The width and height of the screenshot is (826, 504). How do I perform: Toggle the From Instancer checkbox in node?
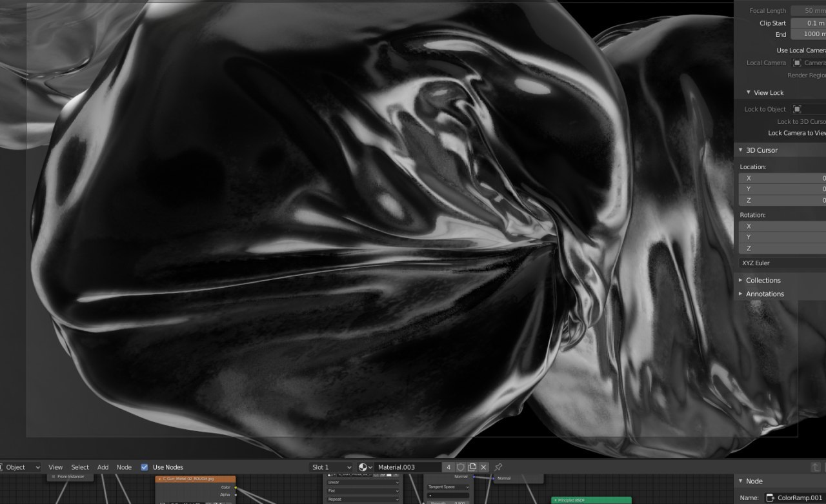pos(54,476)
